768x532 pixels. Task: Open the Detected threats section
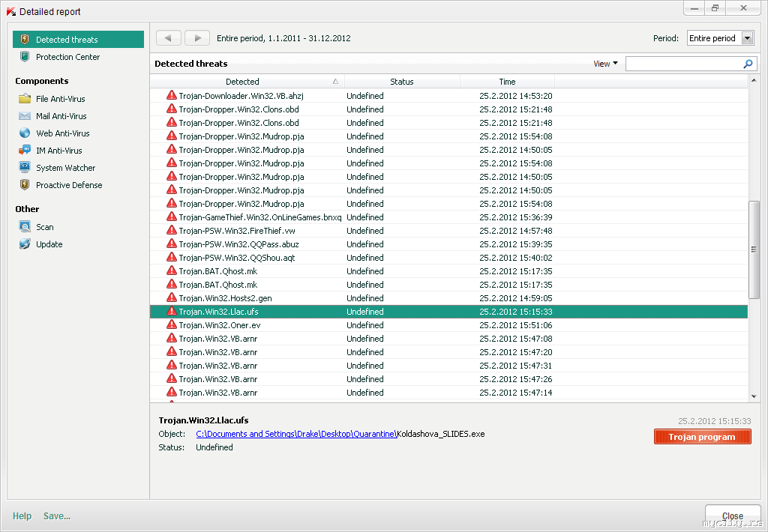(67, 40)
